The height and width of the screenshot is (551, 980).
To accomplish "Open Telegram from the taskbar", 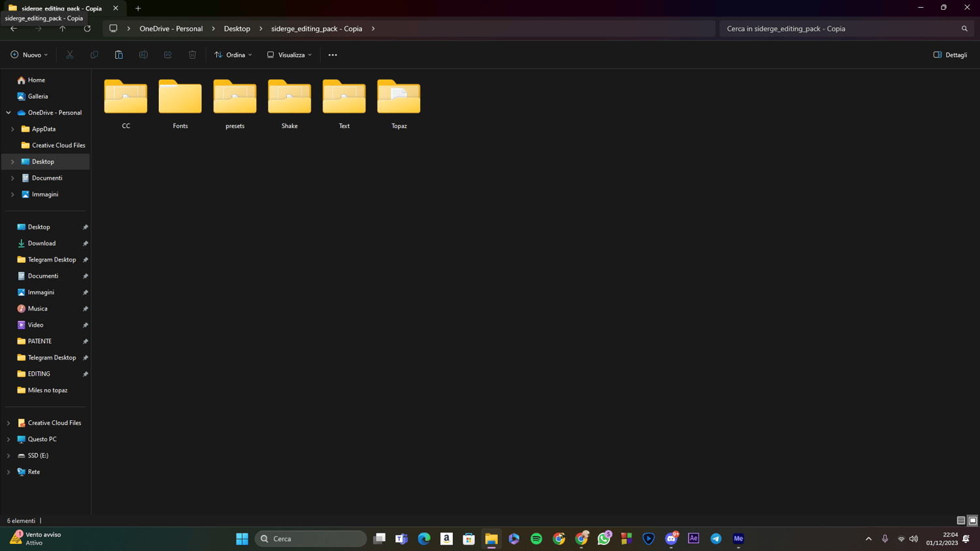I will click(716, 539).
